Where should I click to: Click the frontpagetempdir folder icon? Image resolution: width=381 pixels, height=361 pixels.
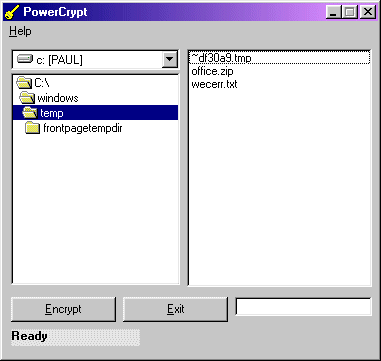[33, 128]
